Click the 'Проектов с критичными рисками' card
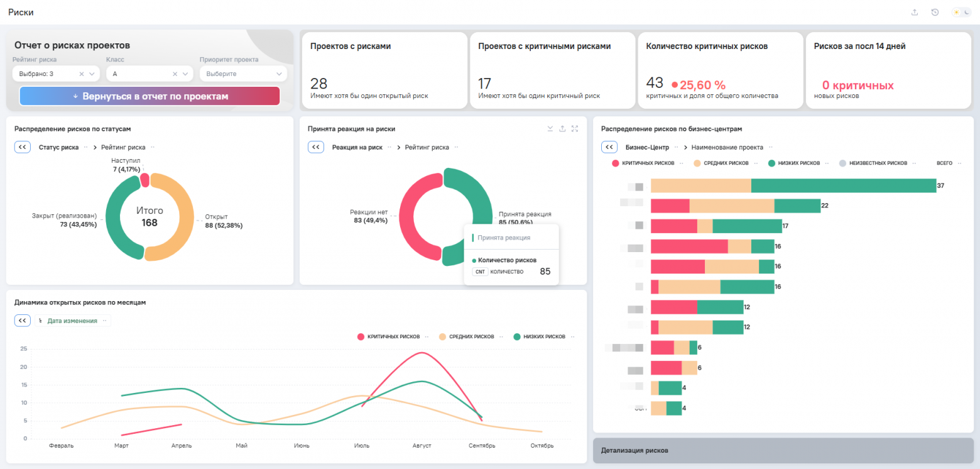 tap(552, 70)
